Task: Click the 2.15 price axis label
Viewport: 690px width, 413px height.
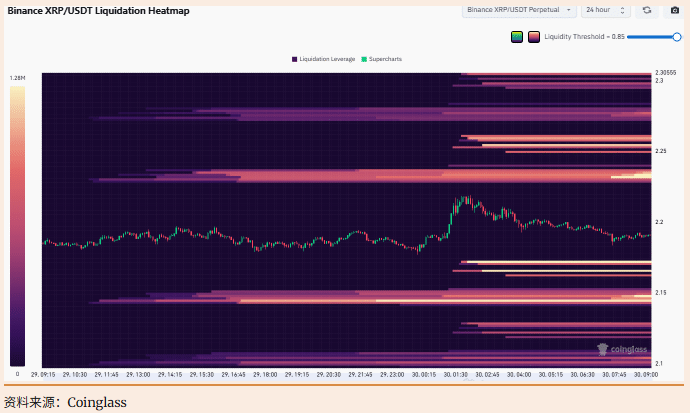Action: (661, 292)
